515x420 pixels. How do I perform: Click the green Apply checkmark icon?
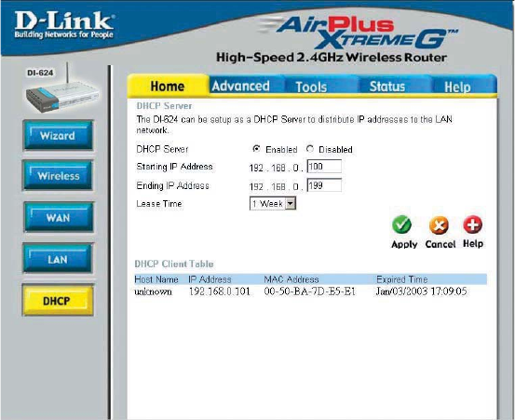tap(401, 224)
